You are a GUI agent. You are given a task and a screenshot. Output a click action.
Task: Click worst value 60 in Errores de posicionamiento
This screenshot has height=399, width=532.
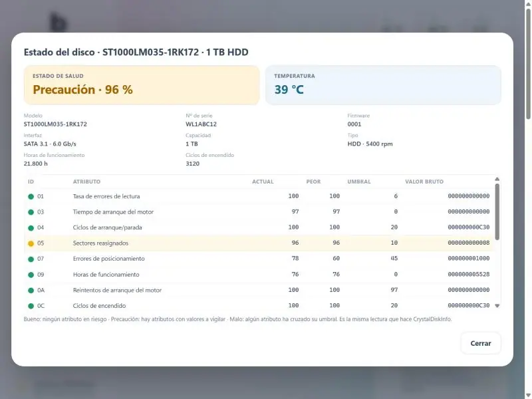[x=336, y=259]
